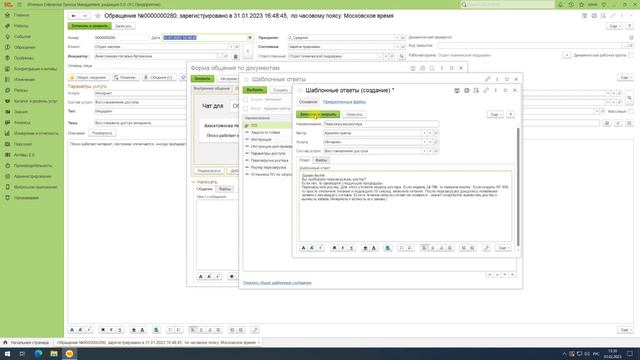The height and width of the screenshot is (360, 640).
Task: Open File Explorer from taskbar
Action: [54, 353]
